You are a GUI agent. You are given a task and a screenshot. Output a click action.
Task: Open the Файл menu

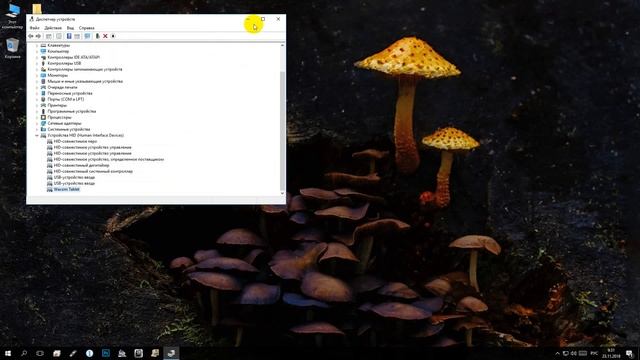point(34,28)
